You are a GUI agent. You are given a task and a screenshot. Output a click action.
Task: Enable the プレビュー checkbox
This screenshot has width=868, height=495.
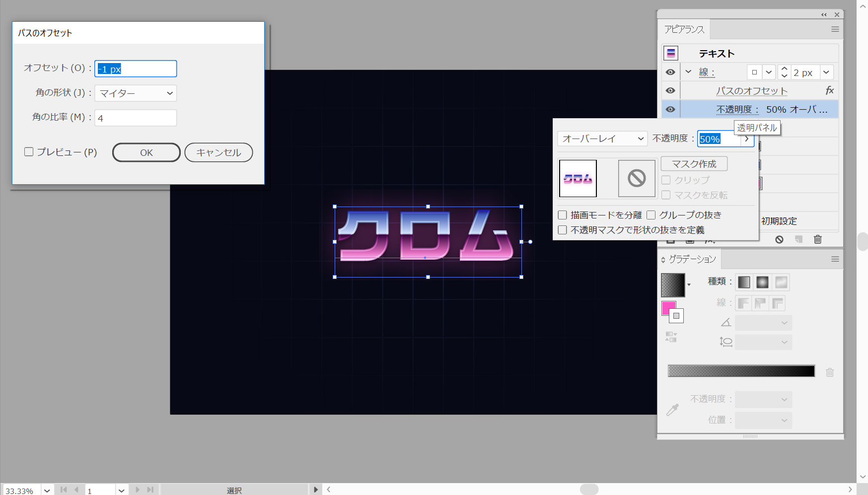tap(29, 152)
